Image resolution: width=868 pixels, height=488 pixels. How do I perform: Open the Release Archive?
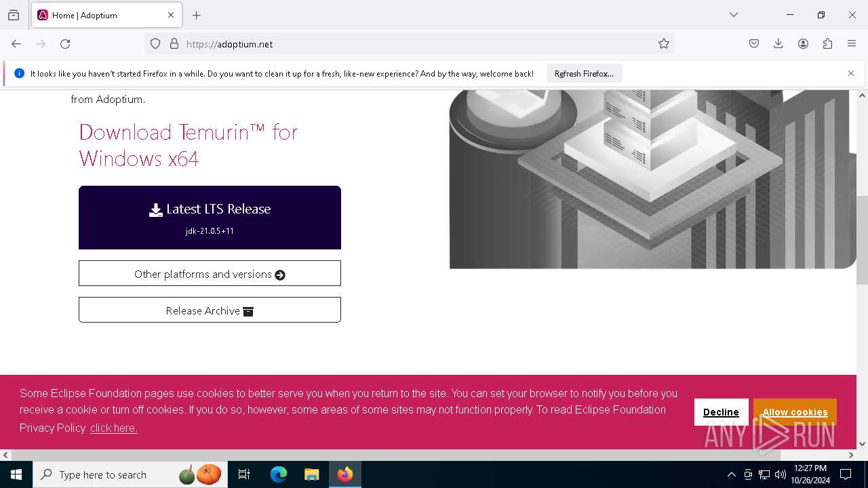coord(210,310)
